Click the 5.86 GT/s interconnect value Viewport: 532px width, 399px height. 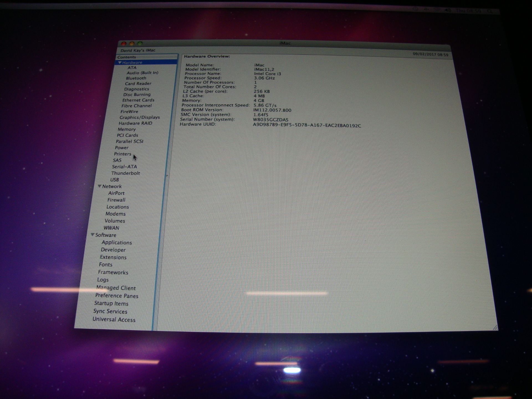click(265, 105)
